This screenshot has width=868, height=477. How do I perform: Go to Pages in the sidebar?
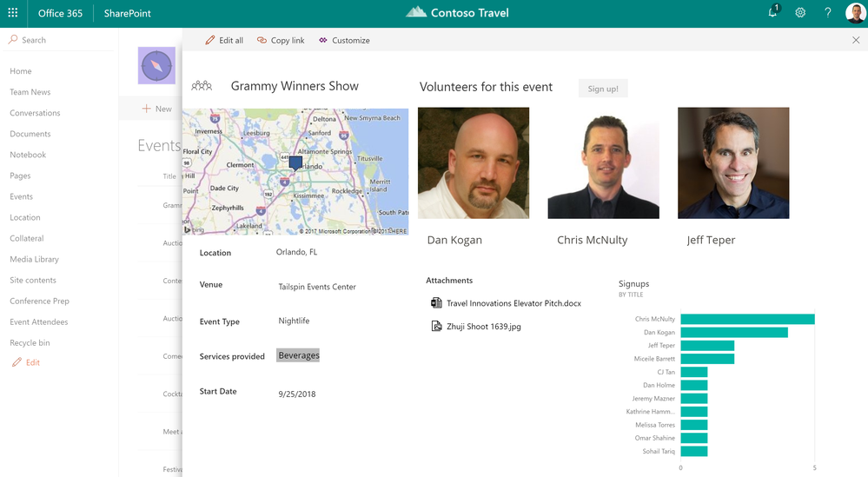(20, 176)
